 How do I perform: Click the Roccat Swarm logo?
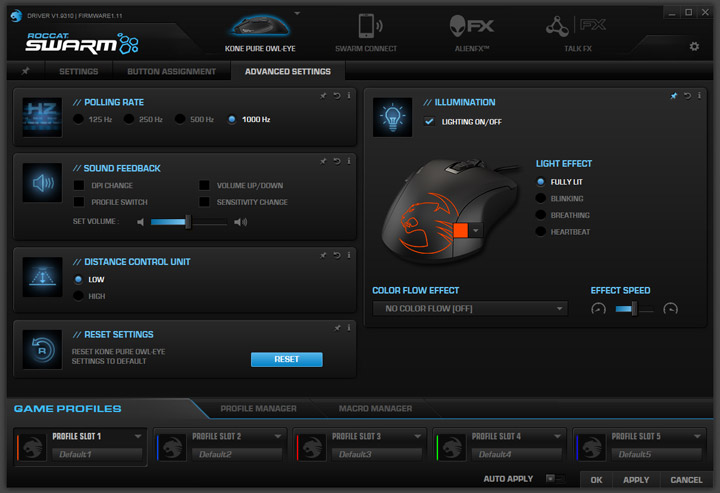tap(82, 43)
